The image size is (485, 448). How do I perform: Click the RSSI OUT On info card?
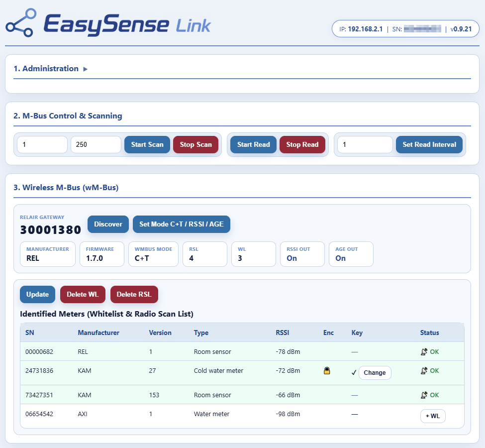[302, 254]
